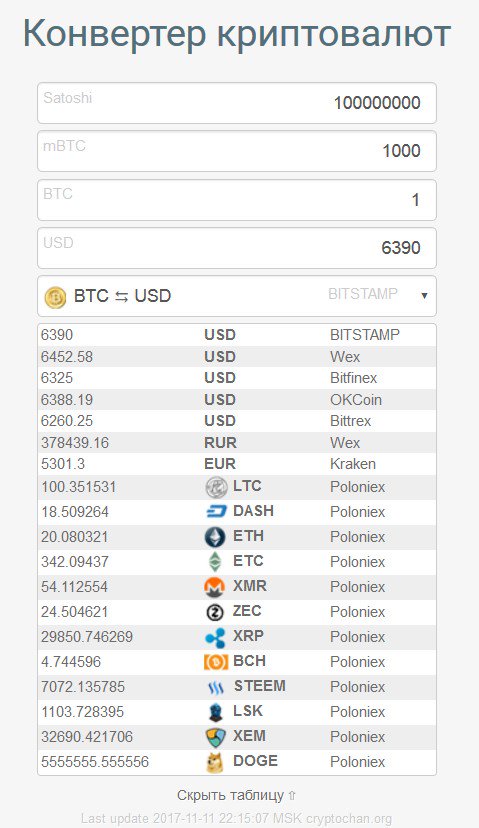Choose the ETH Ethereum icon
The image size is (479, 828).
click(215, 537)
